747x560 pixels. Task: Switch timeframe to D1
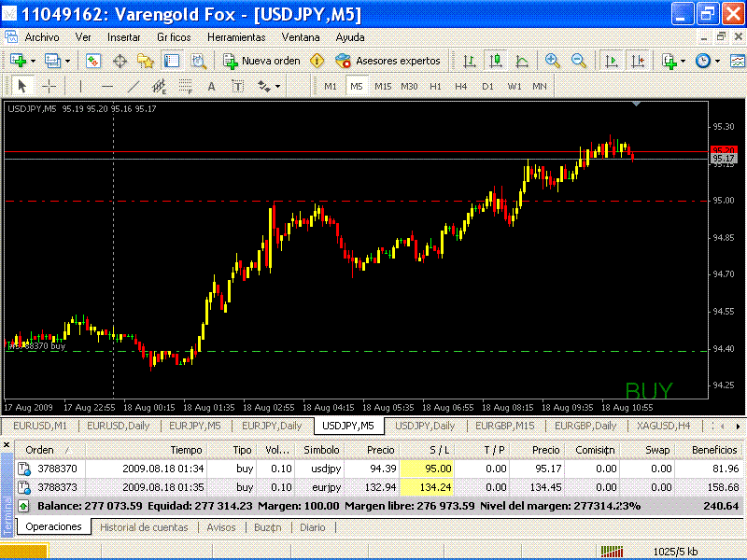[x=487, y=86]
